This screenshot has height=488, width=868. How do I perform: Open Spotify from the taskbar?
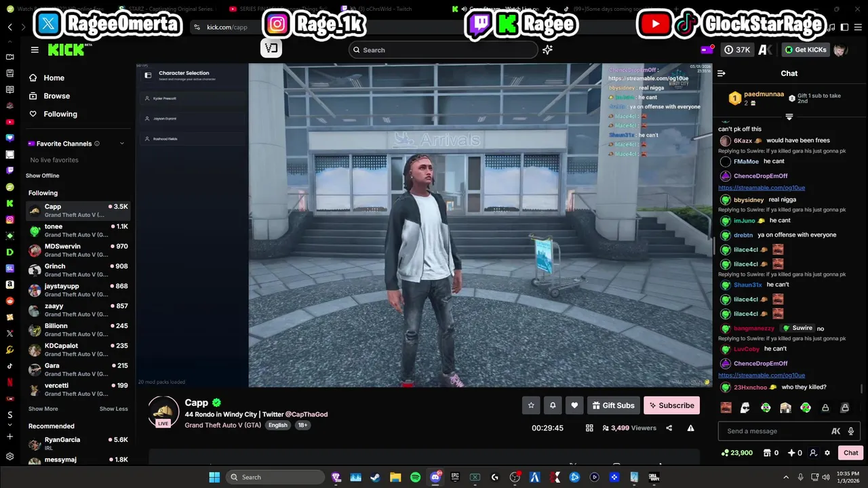415,477
